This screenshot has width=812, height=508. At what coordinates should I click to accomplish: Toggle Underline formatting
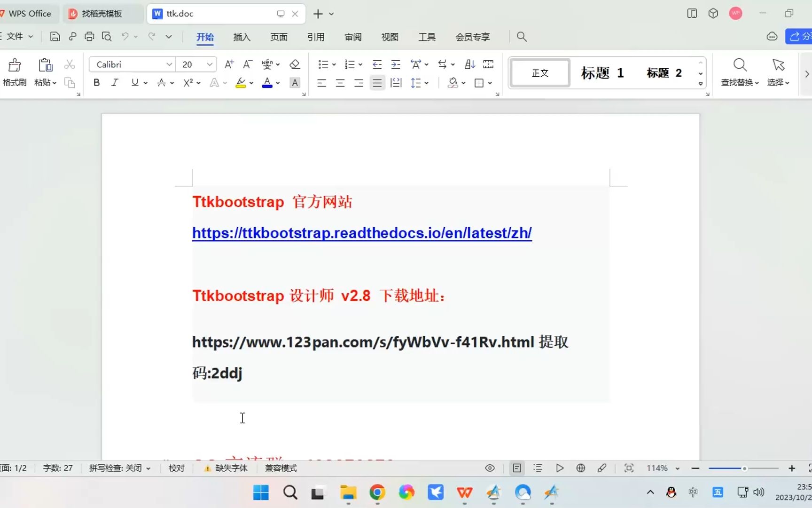135,83
